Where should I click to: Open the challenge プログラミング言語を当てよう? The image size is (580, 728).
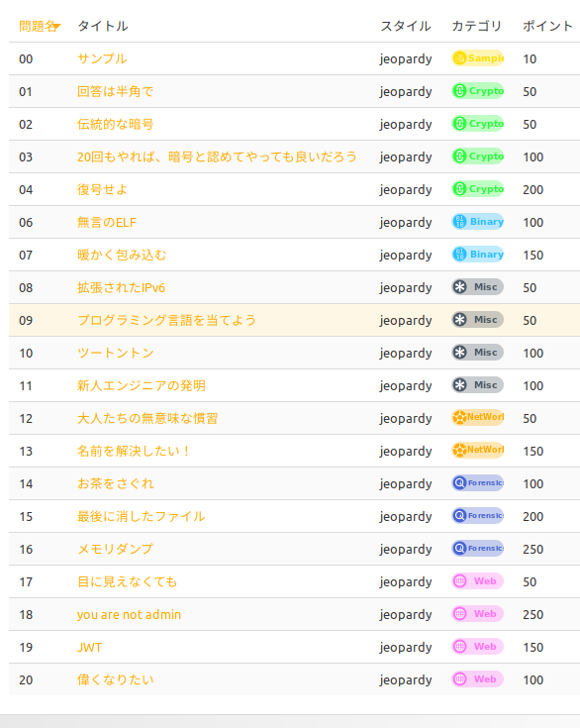[166, 320]
